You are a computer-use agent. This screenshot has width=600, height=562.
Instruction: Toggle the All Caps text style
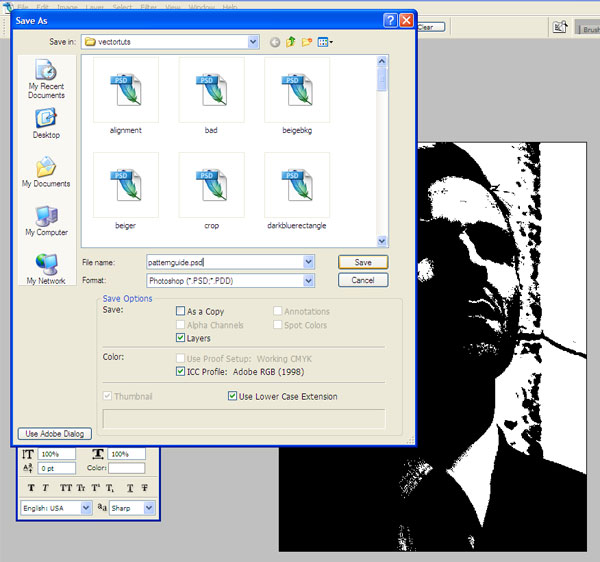pos(66,488)
